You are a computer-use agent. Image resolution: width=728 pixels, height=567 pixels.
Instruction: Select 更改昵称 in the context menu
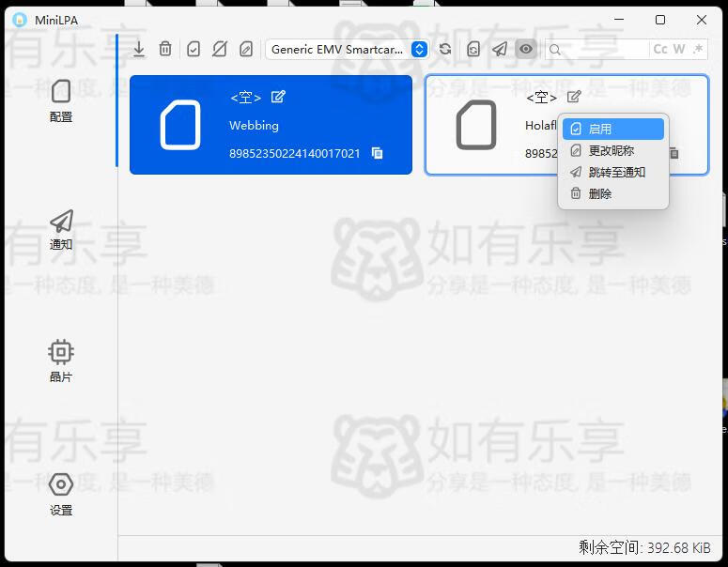[x=612, y=150]
